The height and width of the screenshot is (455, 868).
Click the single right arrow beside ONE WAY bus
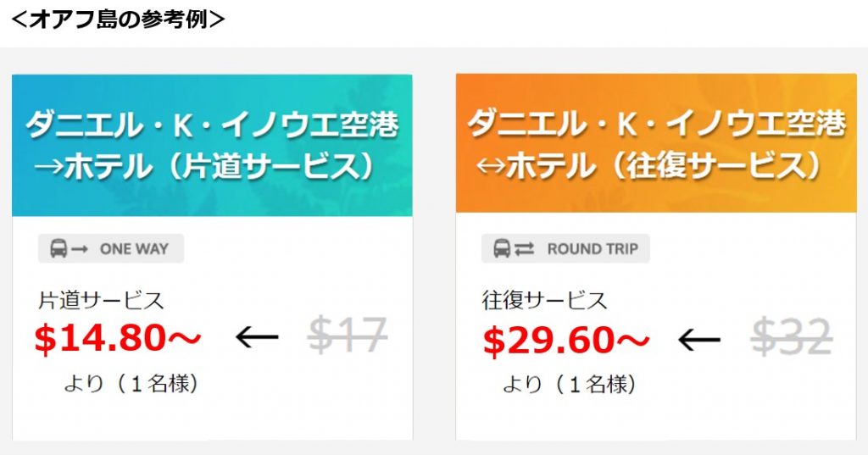[80, 250]
